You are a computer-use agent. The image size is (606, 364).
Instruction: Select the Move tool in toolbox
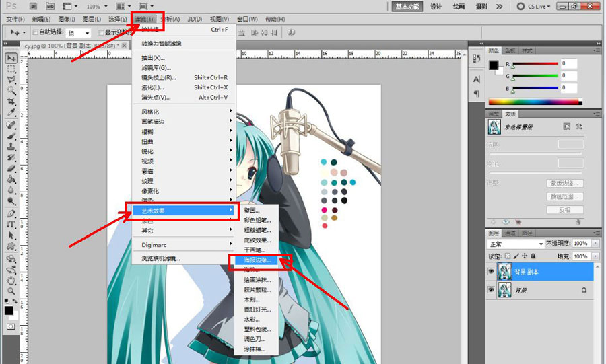[11, 59]
